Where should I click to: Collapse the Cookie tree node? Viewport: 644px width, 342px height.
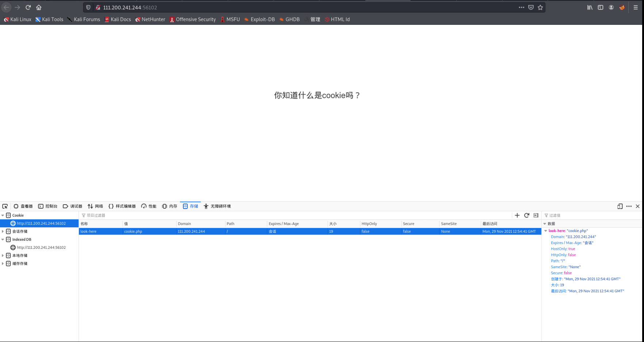(3, 216)
